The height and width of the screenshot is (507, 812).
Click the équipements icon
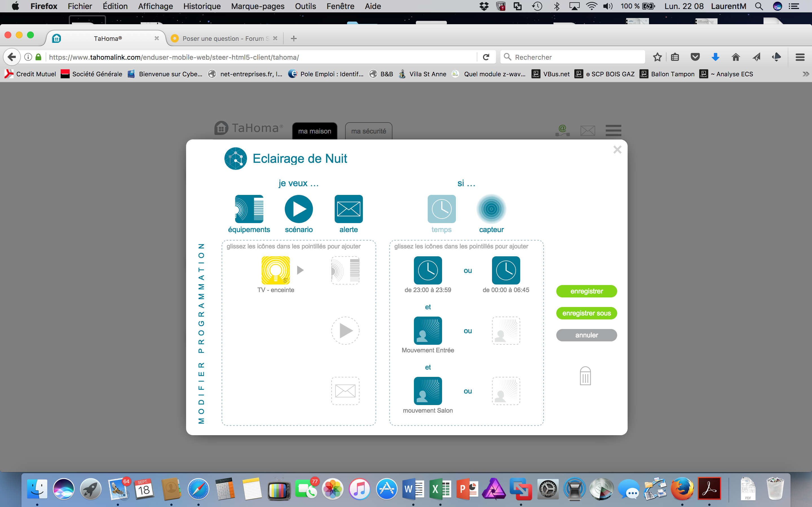point(249,209)
